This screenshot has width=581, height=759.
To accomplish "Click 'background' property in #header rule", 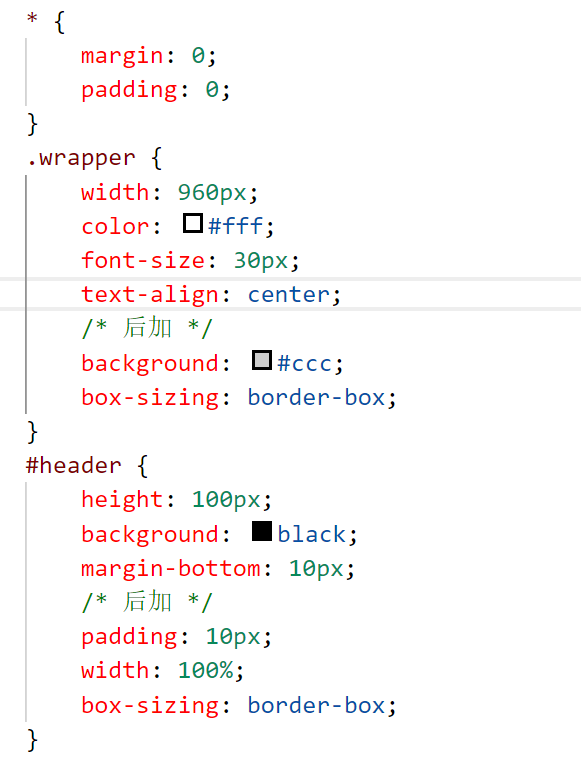I will tap(150, 534).
